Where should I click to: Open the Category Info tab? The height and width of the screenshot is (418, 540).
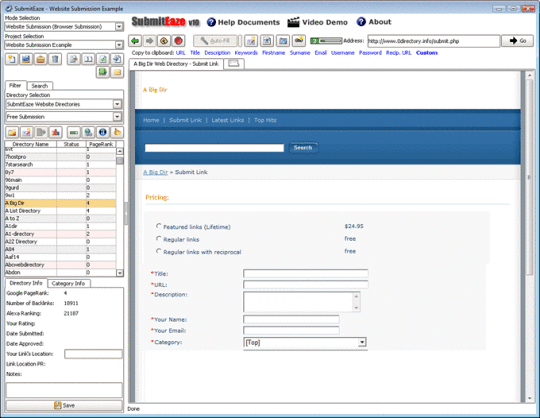[69, 283]
